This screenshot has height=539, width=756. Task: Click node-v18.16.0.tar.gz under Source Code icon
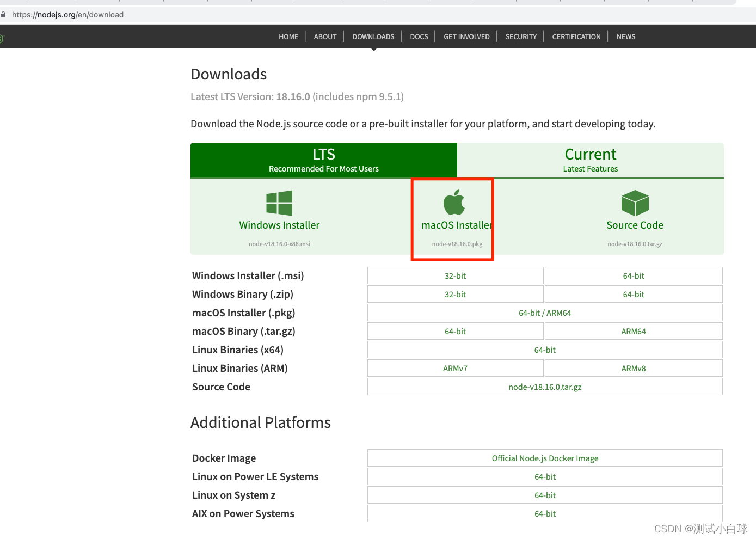[x=635, y=244]
